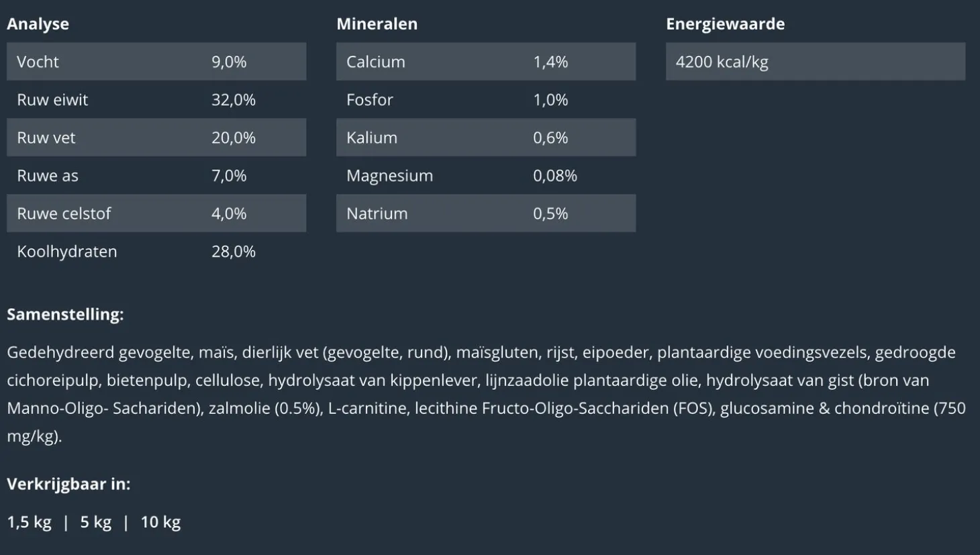Click the Magnesium label
Screen dimensions: 980x555
(x=389, y=176)
